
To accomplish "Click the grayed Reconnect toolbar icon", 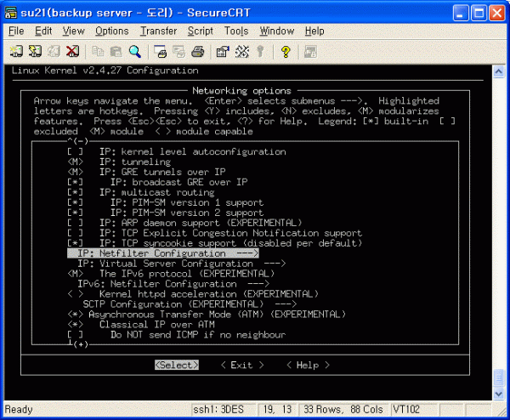I will click(x=54, y=51).
